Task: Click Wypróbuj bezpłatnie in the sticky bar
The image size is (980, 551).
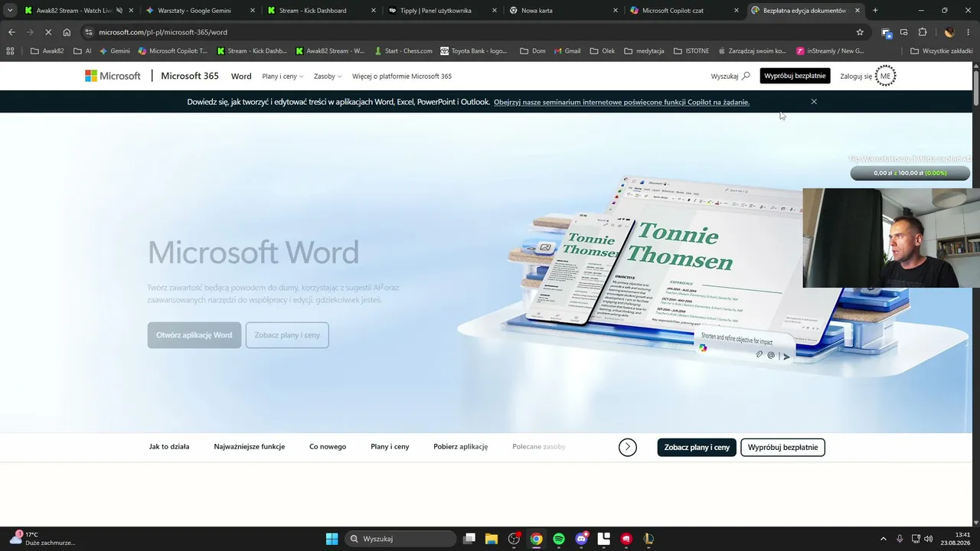Action: (x=782, y=447)
